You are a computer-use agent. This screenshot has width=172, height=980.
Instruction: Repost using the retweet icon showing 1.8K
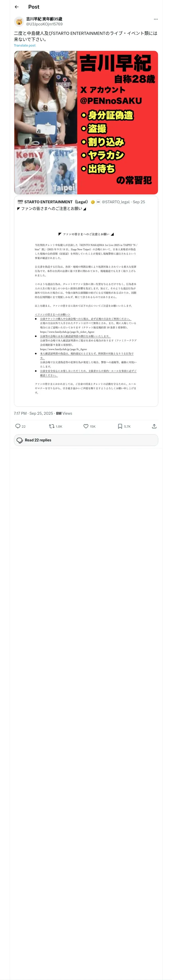pyautogui.click(x=52, y=426)
